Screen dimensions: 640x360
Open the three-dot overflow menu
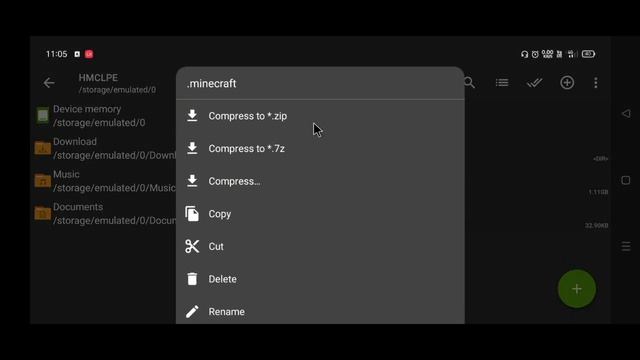596,83
